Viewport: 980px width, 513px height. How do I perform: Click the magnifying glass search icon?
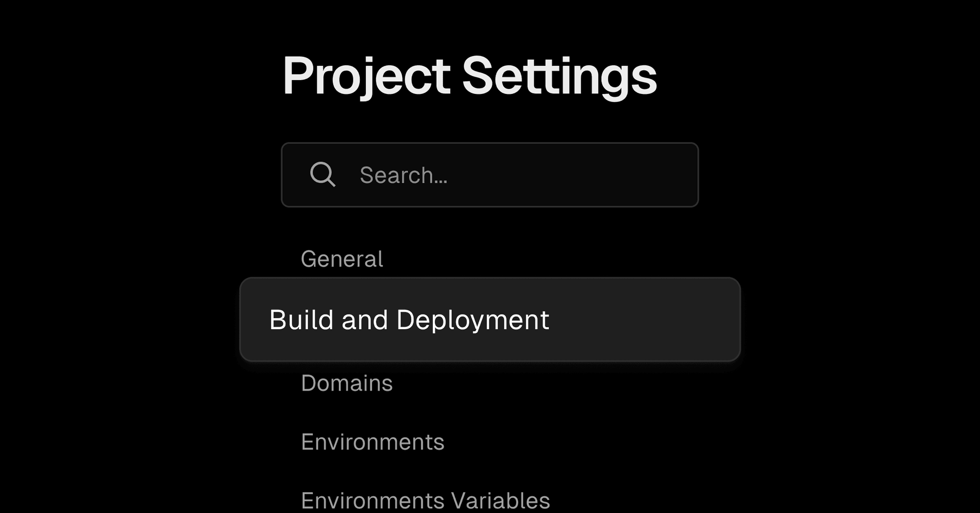click(x=323, y=175)
